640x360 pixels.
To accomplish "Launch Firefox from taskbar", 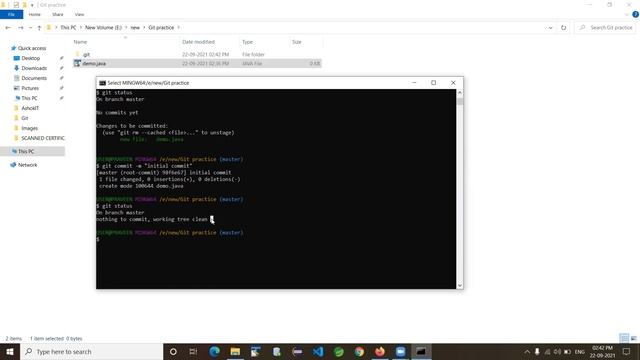I will 380,351.
